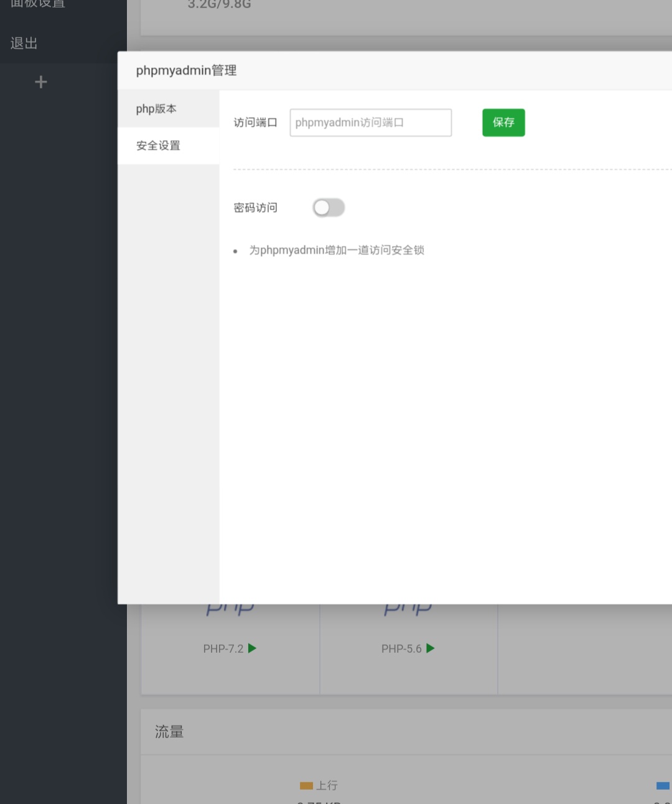Click 退出 in the sidebar

click(x=24, y=43)
